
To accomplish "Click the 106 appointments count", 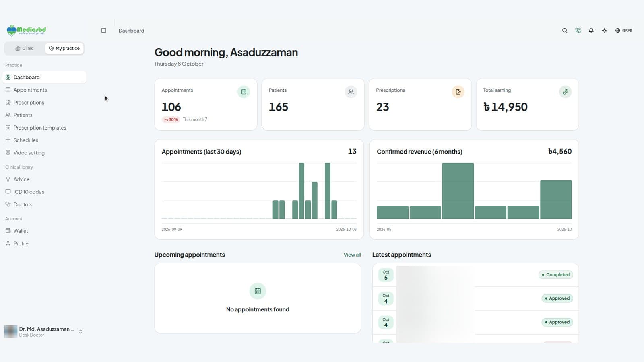I will click(171, 107).
